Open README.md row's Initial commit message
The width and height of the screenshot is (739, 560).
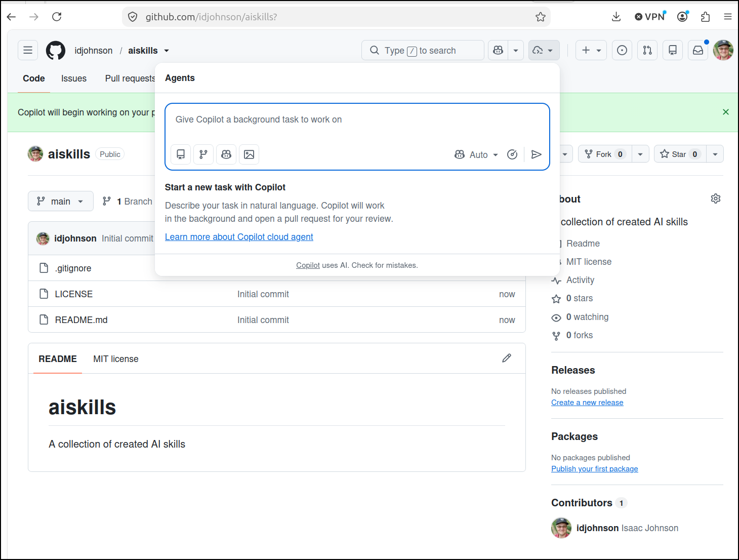(x=263, y=320)
